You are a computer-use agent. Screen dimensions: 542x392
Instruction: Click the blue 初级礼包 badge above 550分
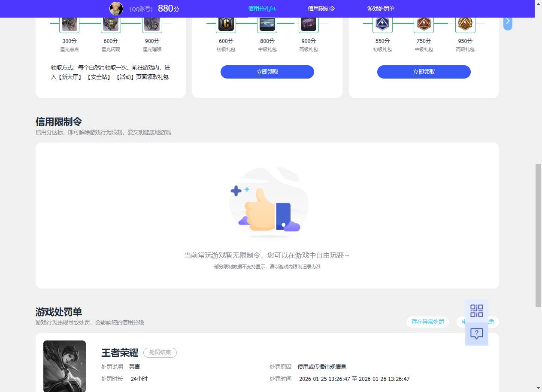point(382,24)
